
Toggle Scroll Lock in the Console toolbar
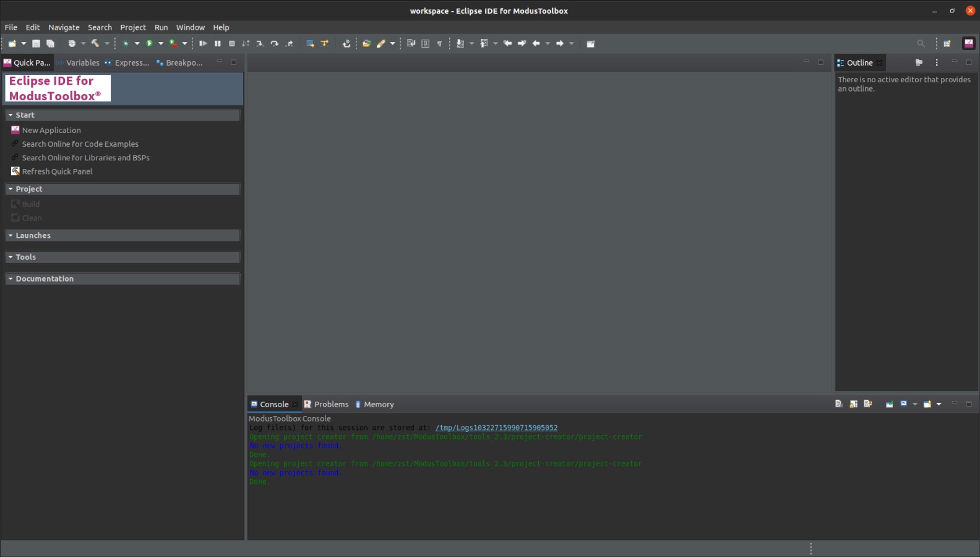pos(853,404)
